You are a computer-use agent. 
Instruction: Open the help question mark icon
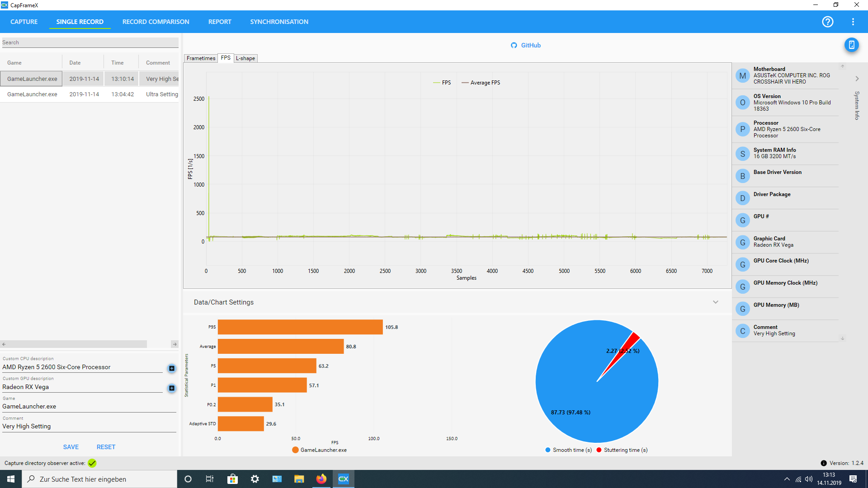click(827, 22)
